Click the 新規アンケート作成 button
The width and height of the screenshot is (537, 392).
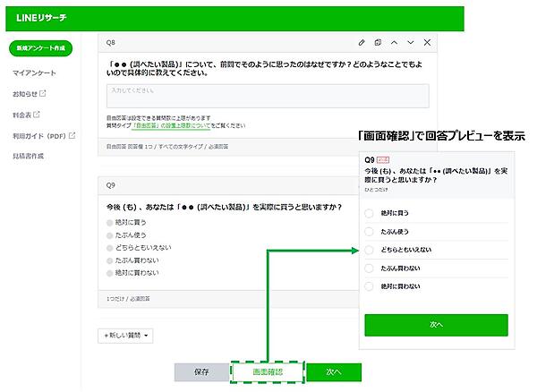(x=40, y=48)
